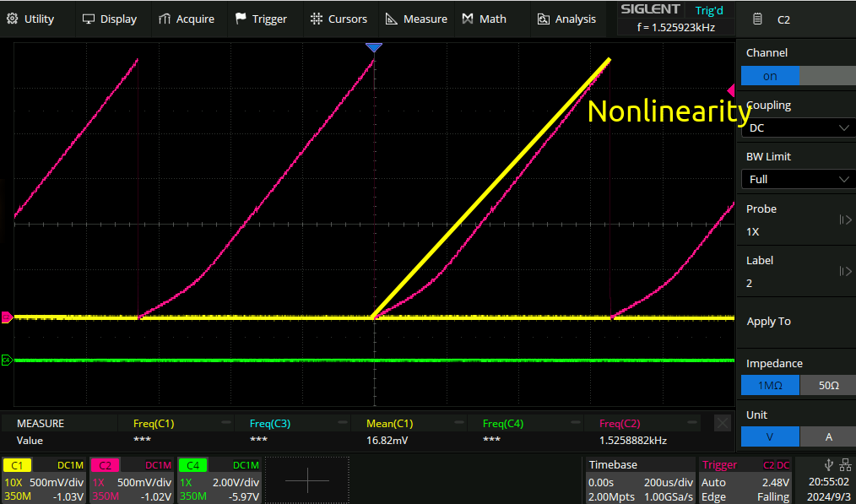Select 50Ω impedance option
Viewport: 856px width, 504px height.
pos(828,385)
